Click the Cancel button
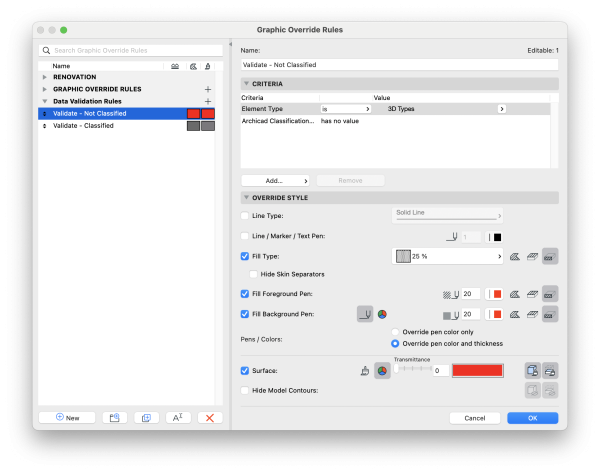Screen dimensions: 600x473 click(x=475, y=417)
